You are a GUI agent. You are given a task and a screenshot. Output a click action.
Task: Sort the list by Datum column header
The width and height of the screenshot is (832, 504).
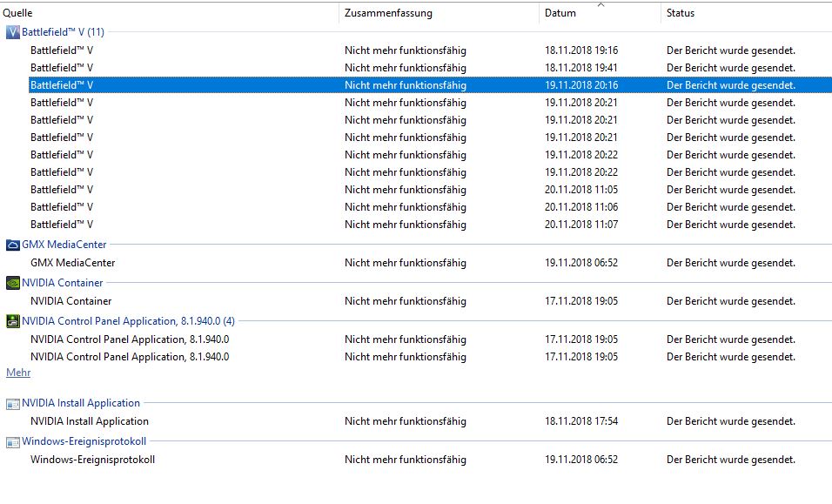tap(600, 13)
